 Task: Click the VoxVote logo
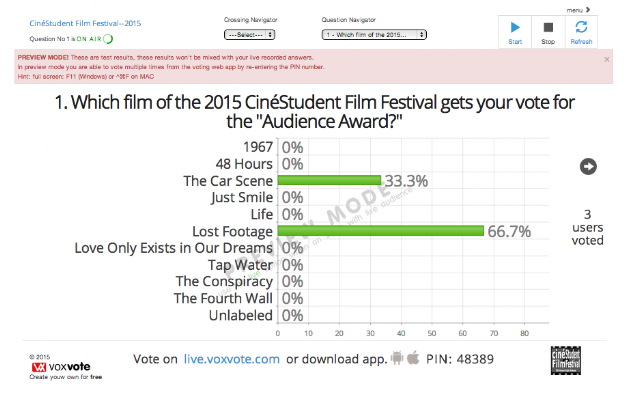click(61, 367)
